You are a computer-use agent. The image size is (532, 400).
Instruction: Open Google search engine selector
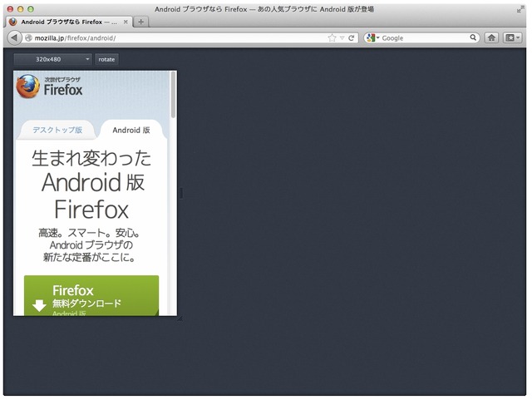tap(373, 37)
